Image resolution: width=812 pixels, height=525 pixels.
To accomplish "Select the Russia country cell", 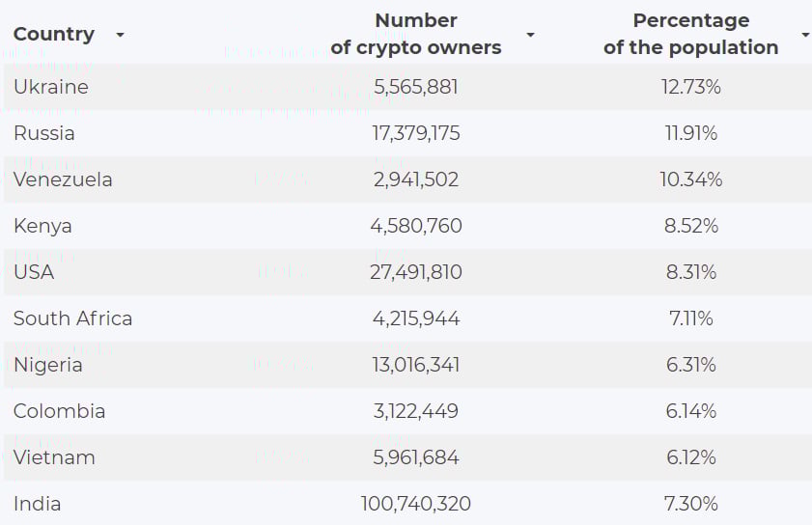I will [x=44, y=133].
